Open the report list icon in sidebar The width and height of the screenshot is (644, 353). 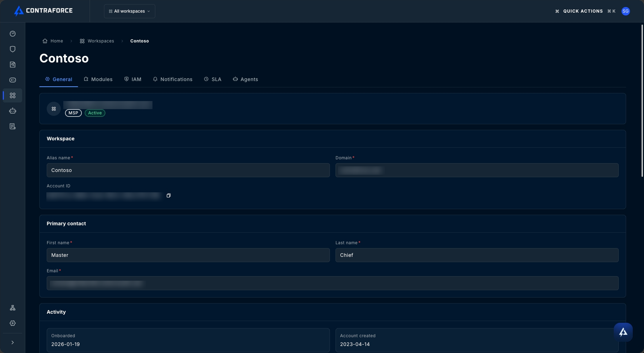(13, 126)
